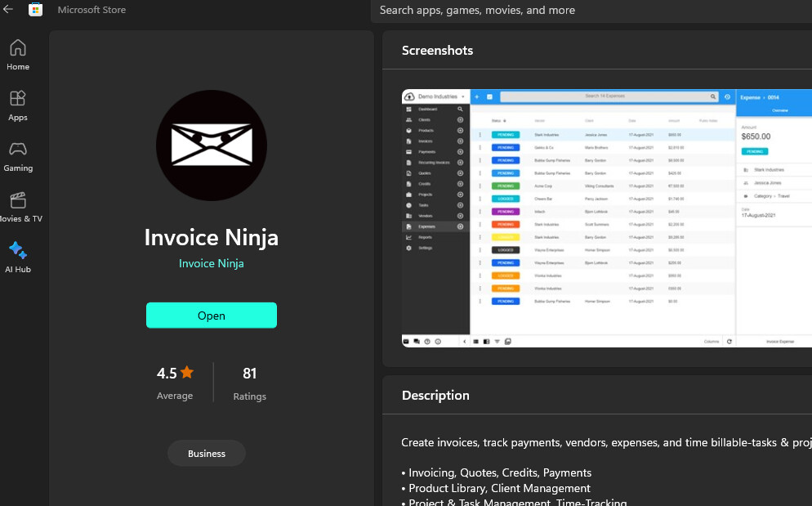Click the orange star rating icon
The width and height of the screenshot is (812, 506).
click(187, 373)
